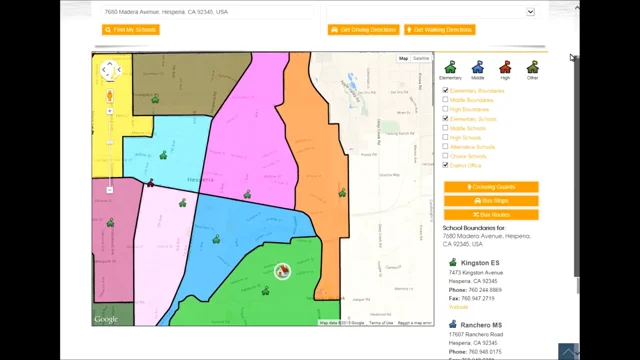
Task: Show Crossing Guards on map
Action: [491, 187]
